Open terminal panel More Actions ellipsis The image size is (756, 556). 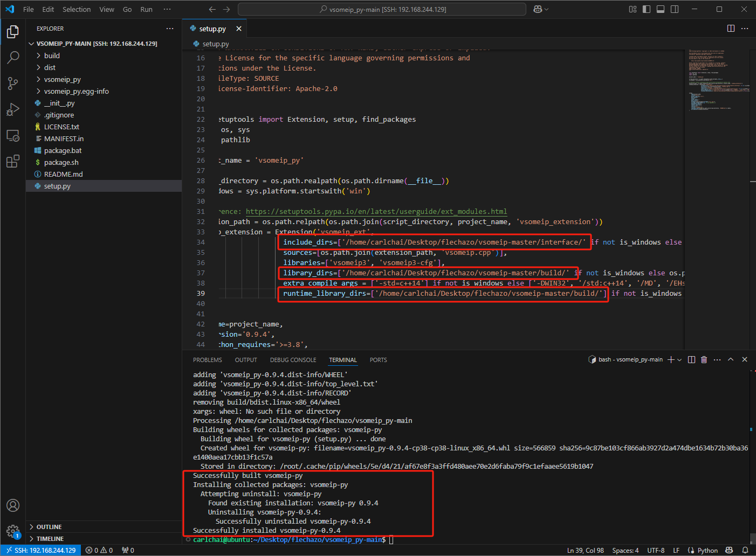tap(717, 359)
